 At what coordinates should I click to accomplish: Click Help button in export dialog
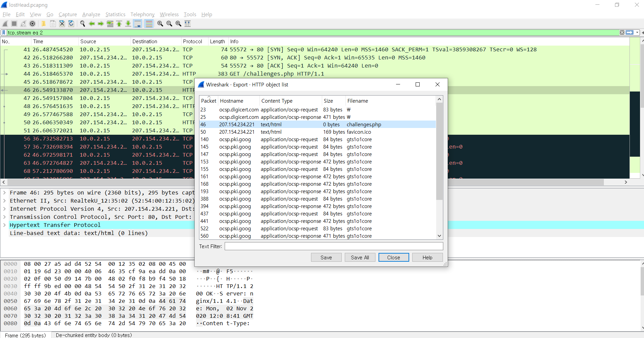pos(427,257)
